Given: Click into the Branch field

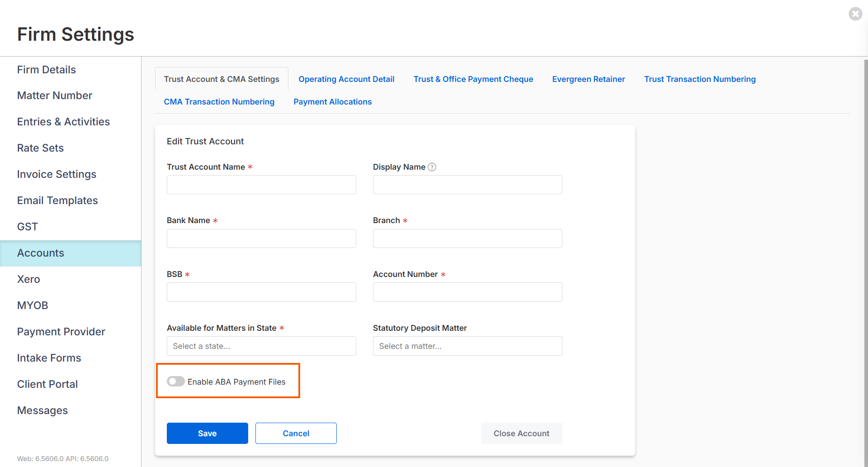Looking at the screenshot, I should [467, 238].
